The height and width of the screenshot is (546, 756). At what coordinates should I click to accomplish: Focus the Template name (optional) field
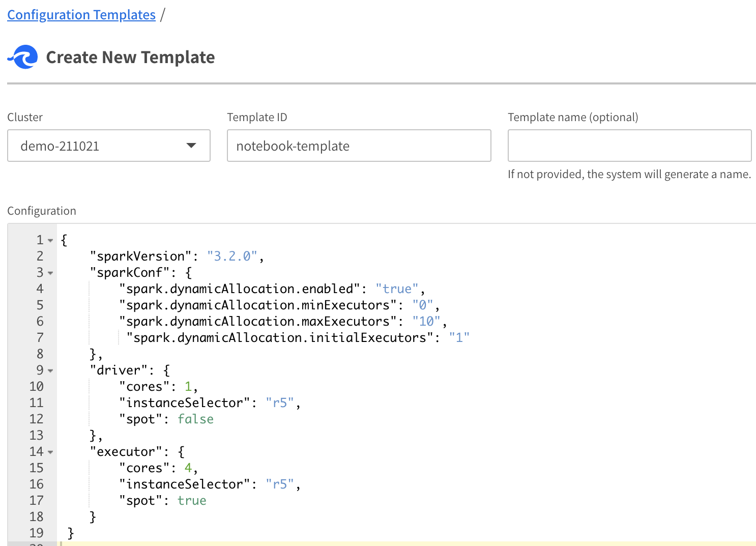coord(629,146)
